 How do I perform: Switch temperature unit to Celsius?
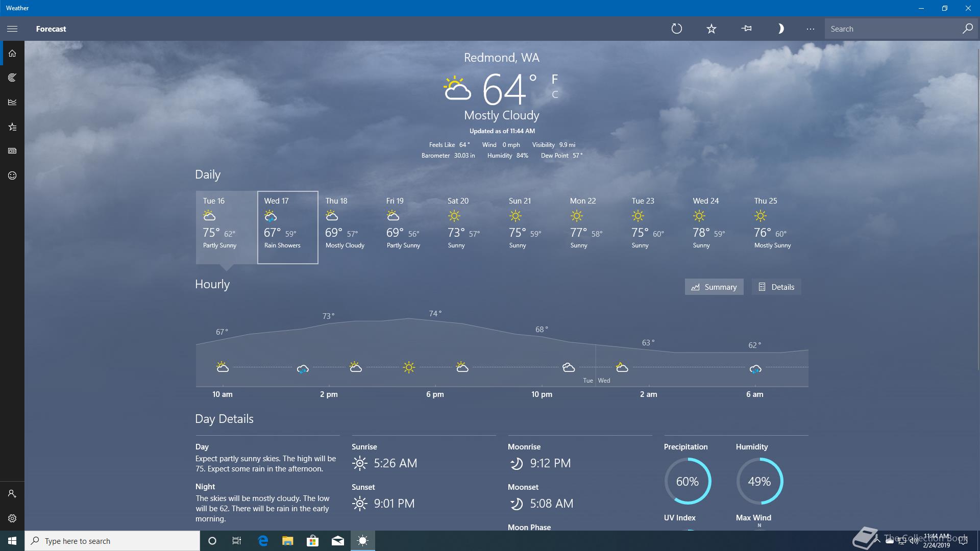click(555, 94)
